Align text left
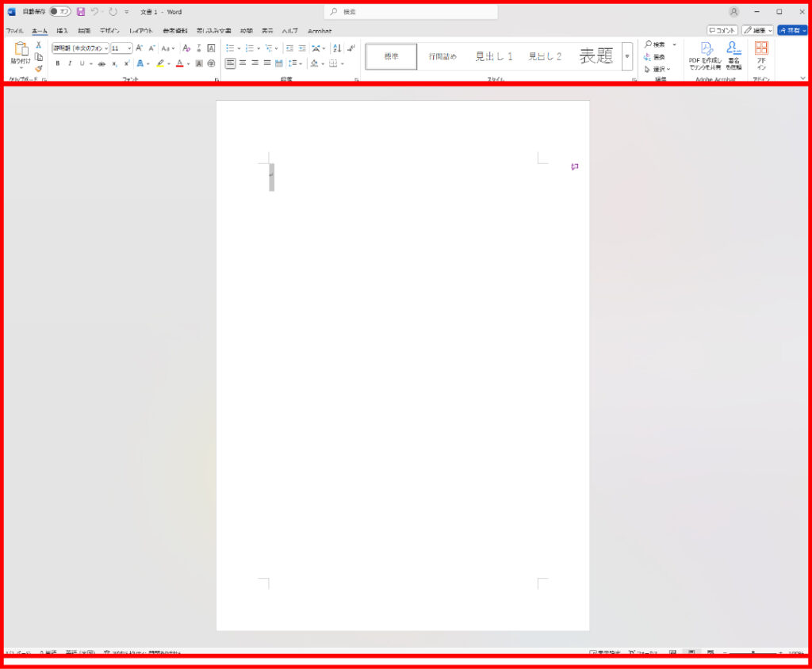The width and height of the screenshot is (812, 669). (x=231, y=63)
